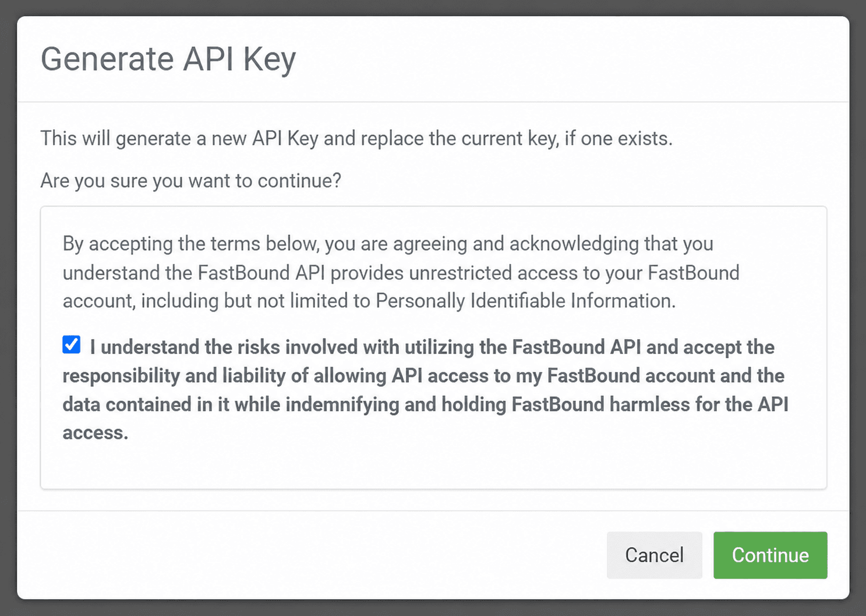Image resolution: width=866 pixels, height=616 pixels.
Task: Click the bold 'I understand the risks' label
Action: tap(425, 390)
